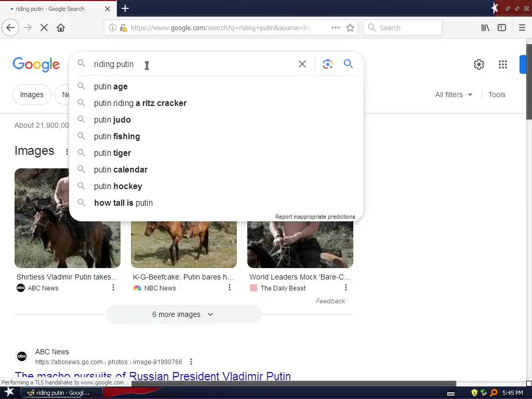The height and width of the screenshot is (399, 532).
Task: Open a new tab with plus button
Action: pyautogui.click(x=125, y=8)
